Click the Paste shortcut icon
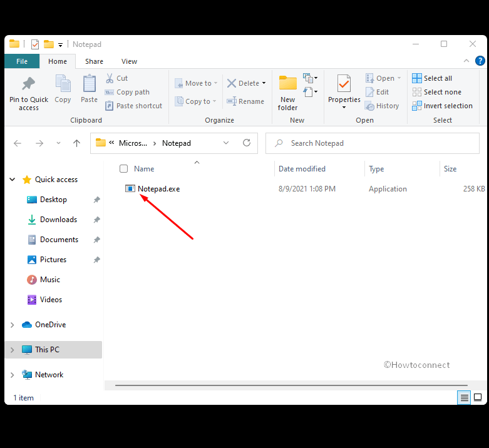The image size is (489, 448). point(109,106)
